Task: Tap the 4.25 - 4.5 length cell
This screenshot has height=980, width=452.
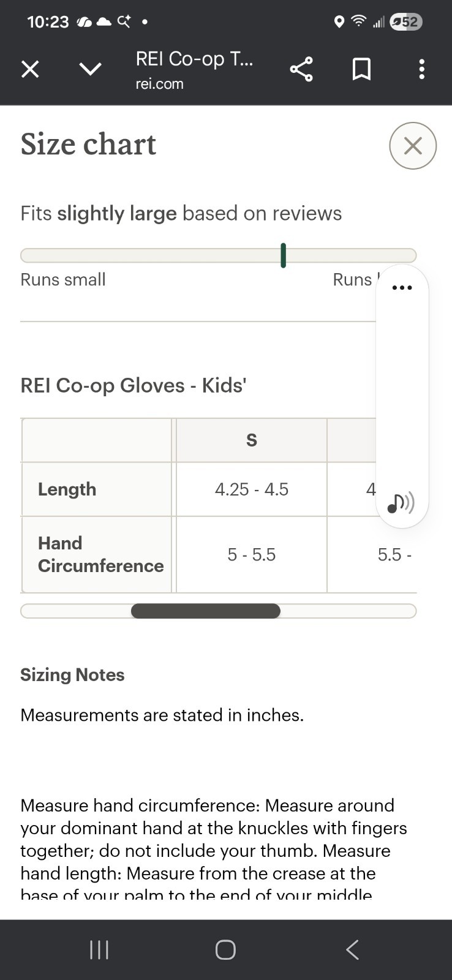Action: 251,489
